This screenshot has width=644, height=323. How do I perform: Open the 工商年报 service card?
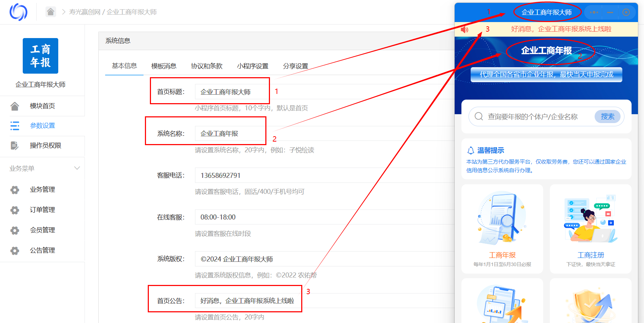pyautogui.click(x=502, y=229)
